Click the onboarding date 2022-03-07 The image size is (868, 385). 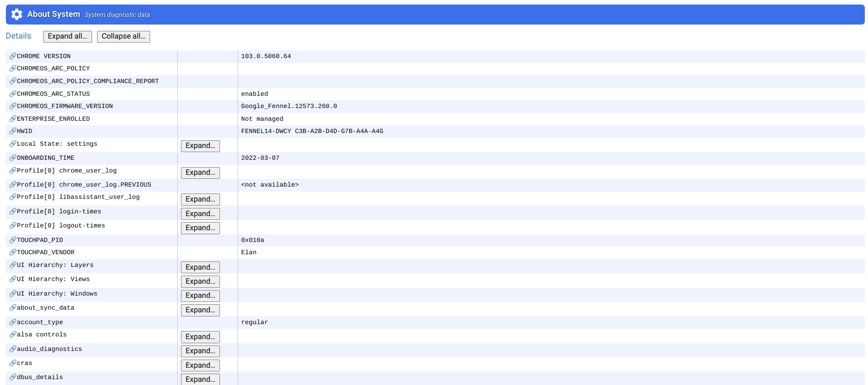point(260,158)
